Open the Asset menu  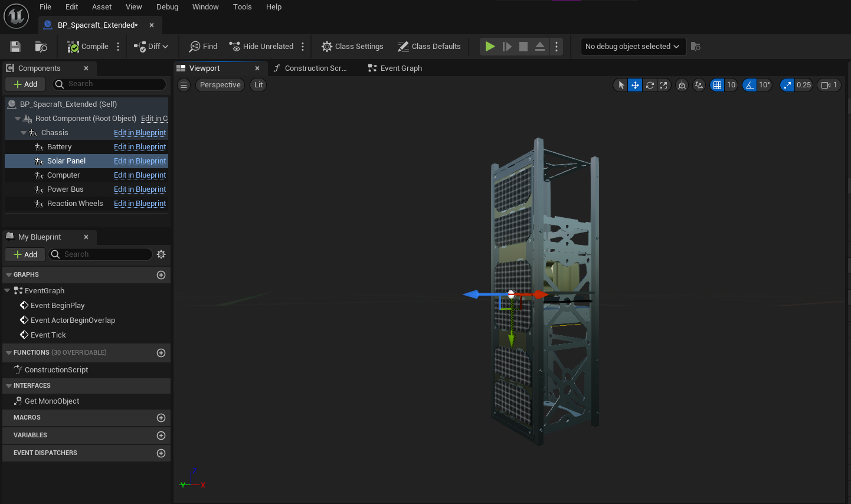102,7
